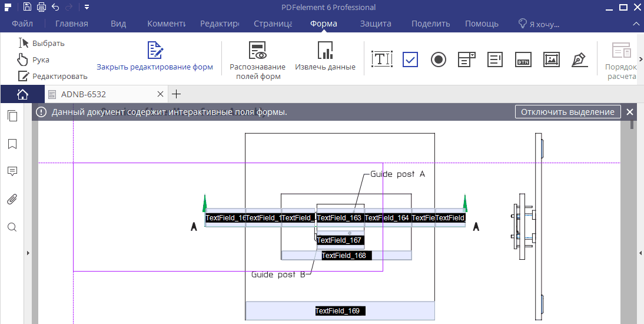The image size is (644, 324).
Task: Open the attachments panel paperclip
Action: tap(12, 199)
